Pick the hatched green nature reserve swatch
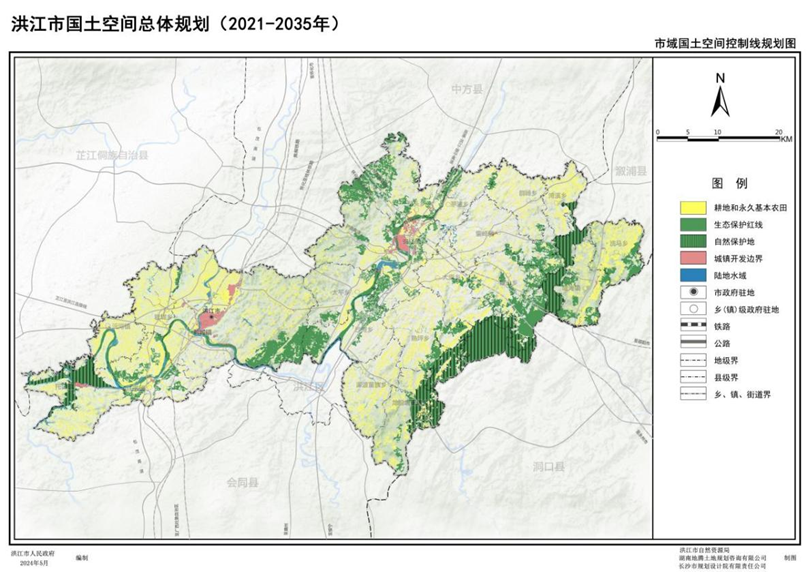The image size is (808, 572). click(691, 241)
